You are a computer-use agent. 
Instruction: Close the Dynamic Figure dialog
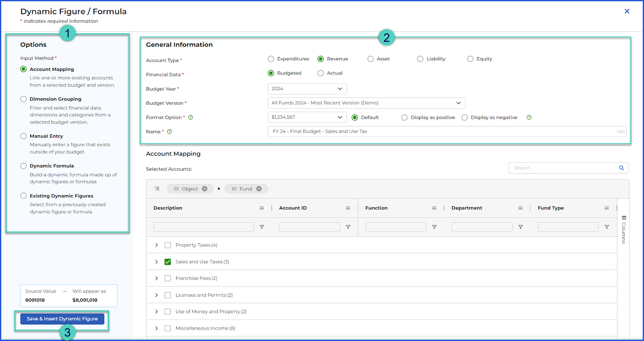(x=627, y=11)
